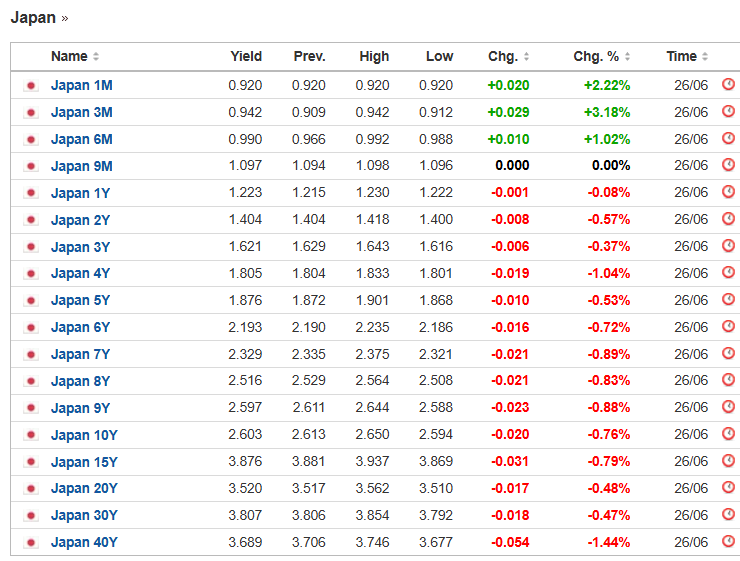This screenshot has width=740, height=561.
Task: Select the 3.792 low for Japan 30Y
Action: (436, 515)
